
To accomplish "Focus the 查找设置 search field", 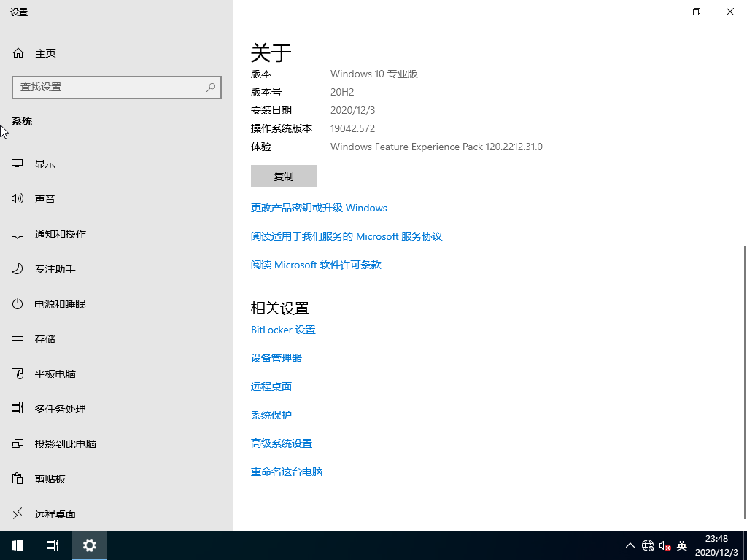I will point(117,87).
